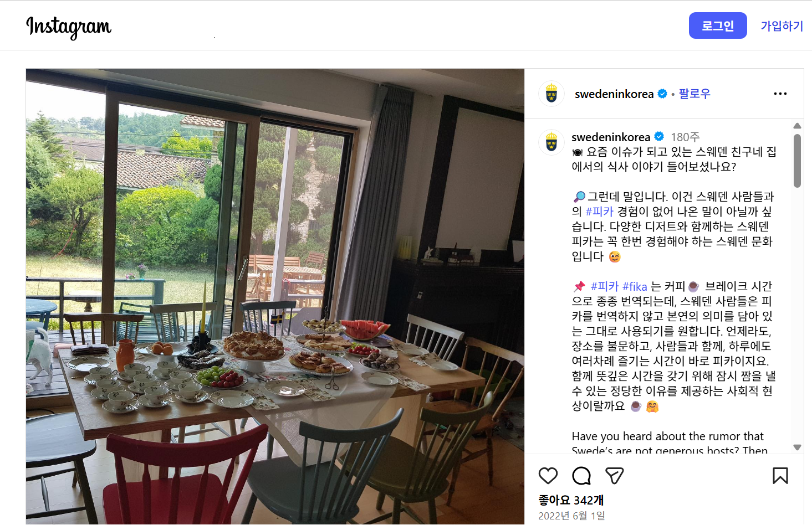Open the #fika hashtag

[635, 286]
